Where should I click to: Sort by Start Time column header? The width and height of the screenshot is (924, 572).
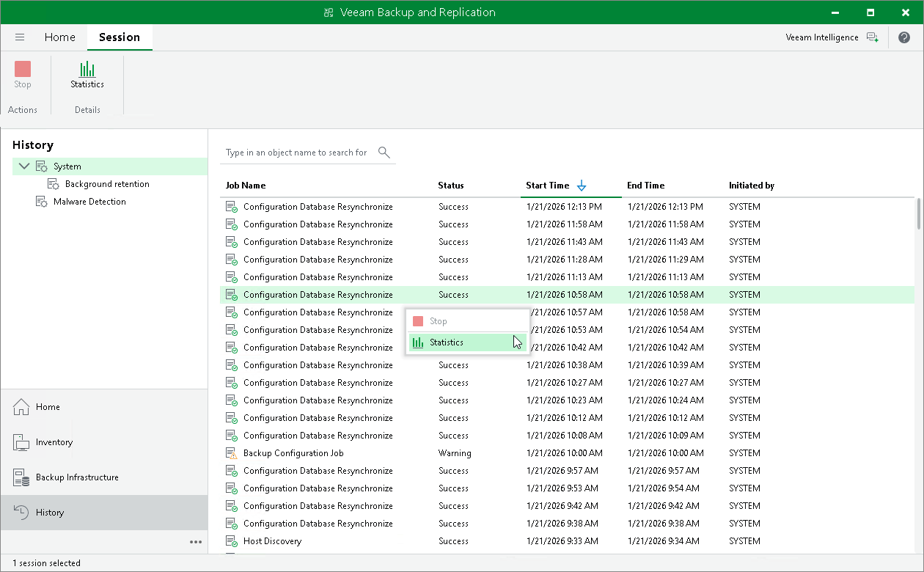click(548, 186)
